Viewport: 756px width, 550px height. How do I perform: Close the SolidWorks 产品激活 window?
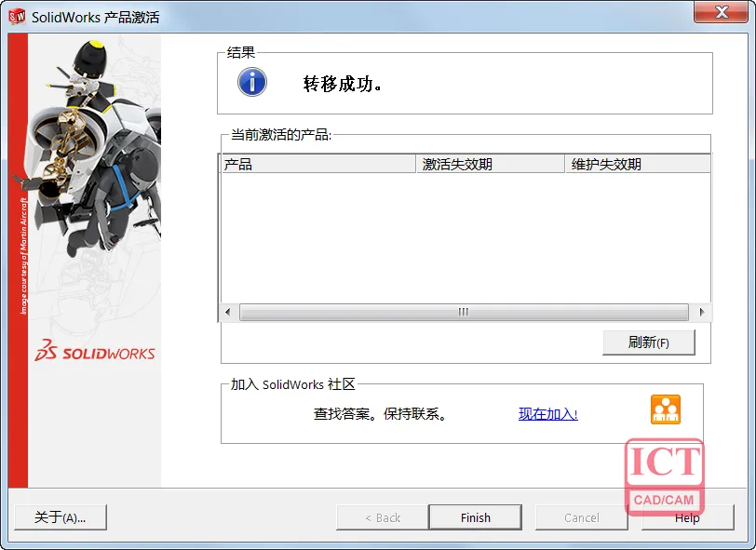[721, 12]
